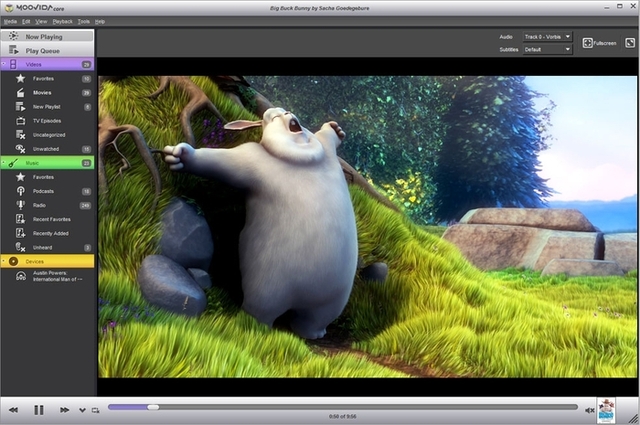Collapse the Devices section
This screenshot has width=640, height=425.
[4, 261]
